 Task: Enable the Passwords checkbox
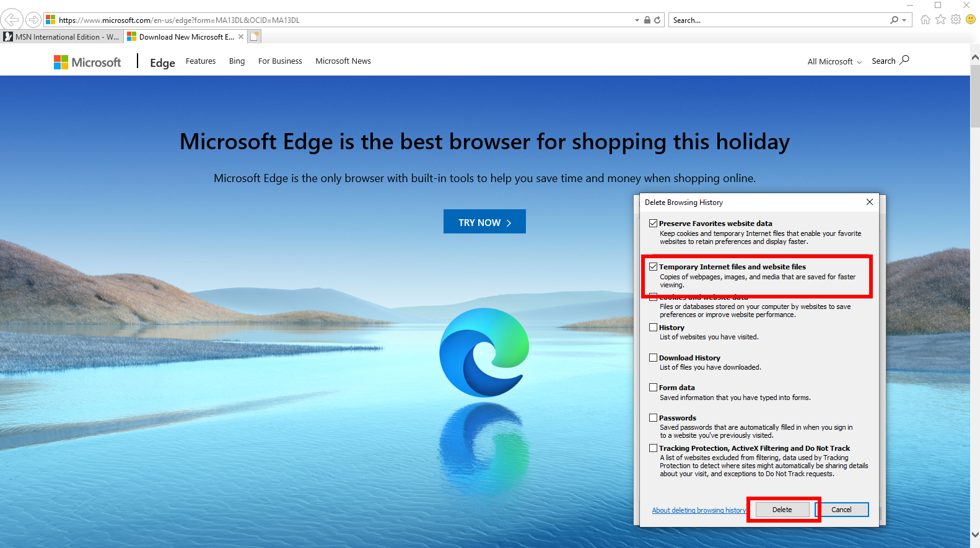pos(653,418)
